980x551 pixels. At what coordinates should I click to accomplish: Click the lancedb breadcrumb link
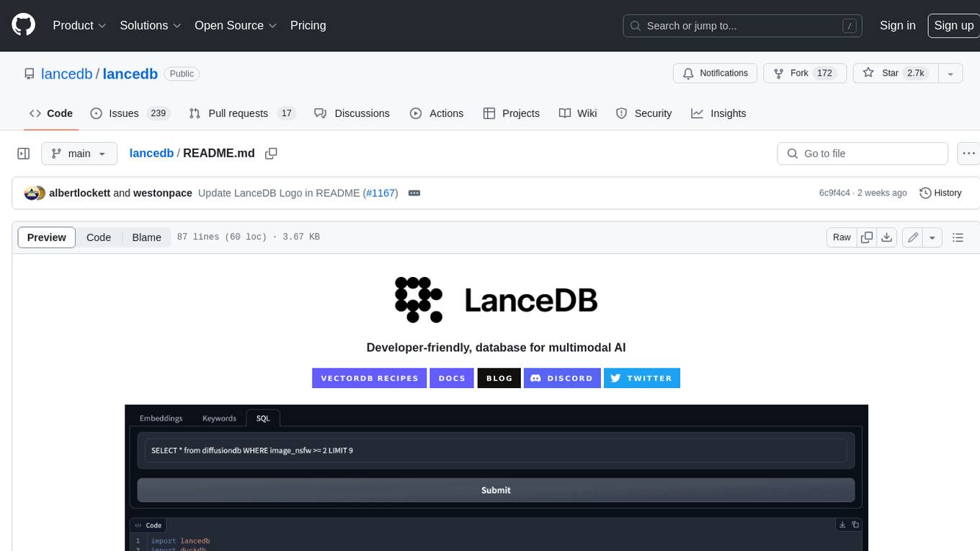151,153
